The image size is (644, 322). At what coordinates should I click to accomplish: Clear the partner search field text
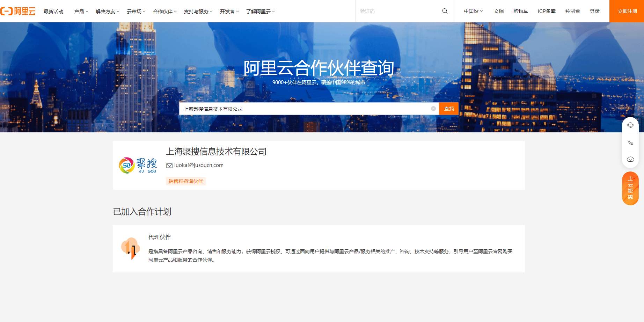coord(433,109)
